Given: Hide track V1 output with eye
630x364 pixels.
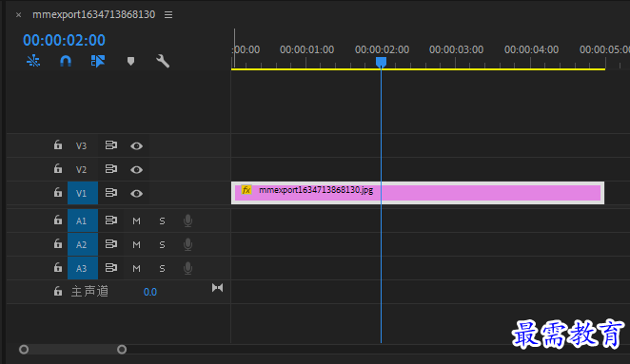Looking at the screenshot, I should pos(137,194).
